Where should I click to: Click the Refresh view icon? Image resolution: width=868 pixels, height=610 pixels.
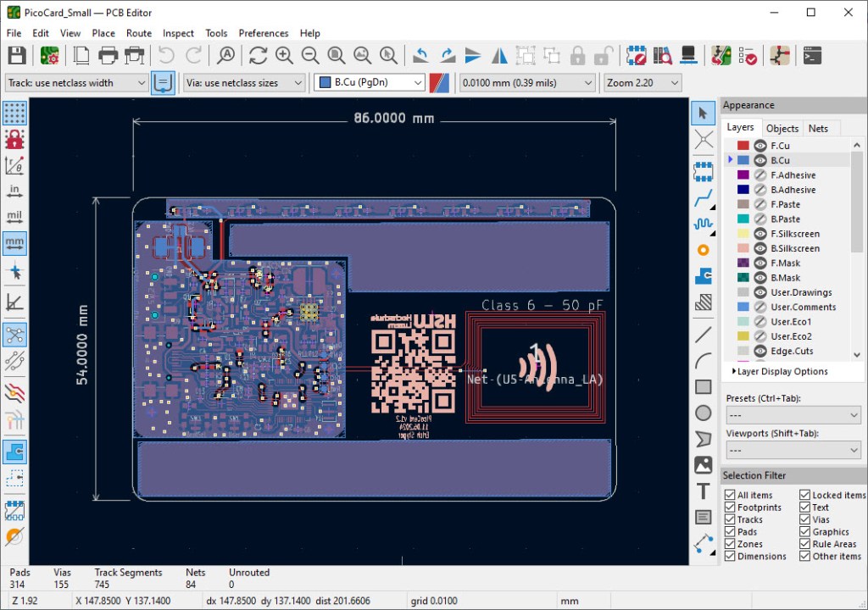click(258, 56)
